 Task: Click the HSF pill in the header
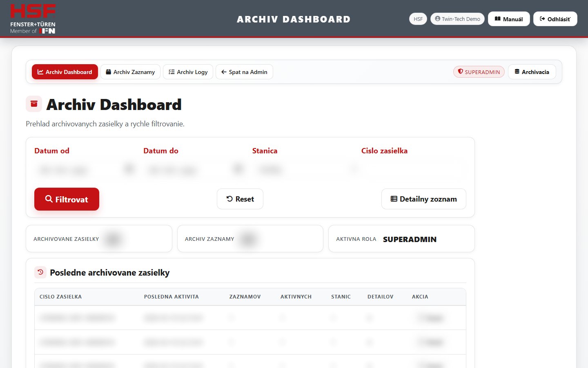[418, 19]
